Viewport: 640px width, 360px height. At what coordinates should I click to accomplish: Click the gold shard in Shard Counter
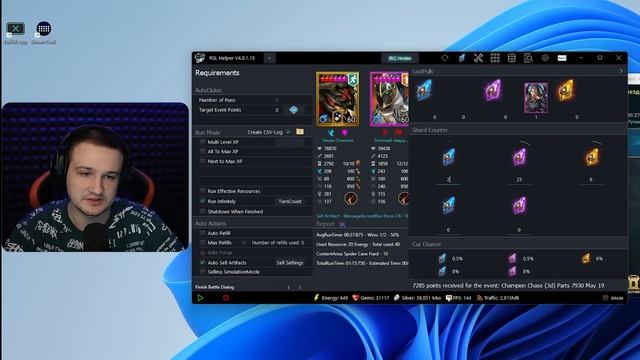(x=592, y=156)
